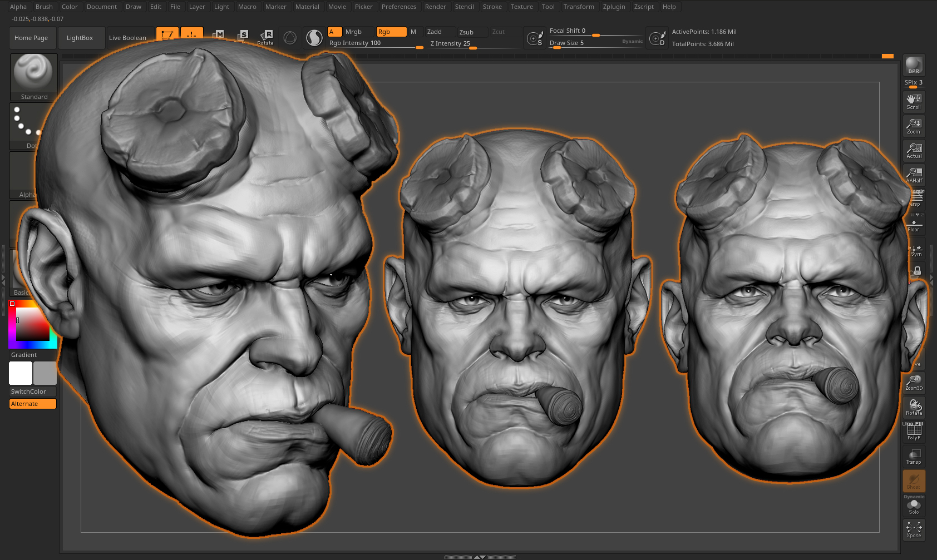
Task: Adjust the Rgb Intensity slider
Action: point(376,43)
